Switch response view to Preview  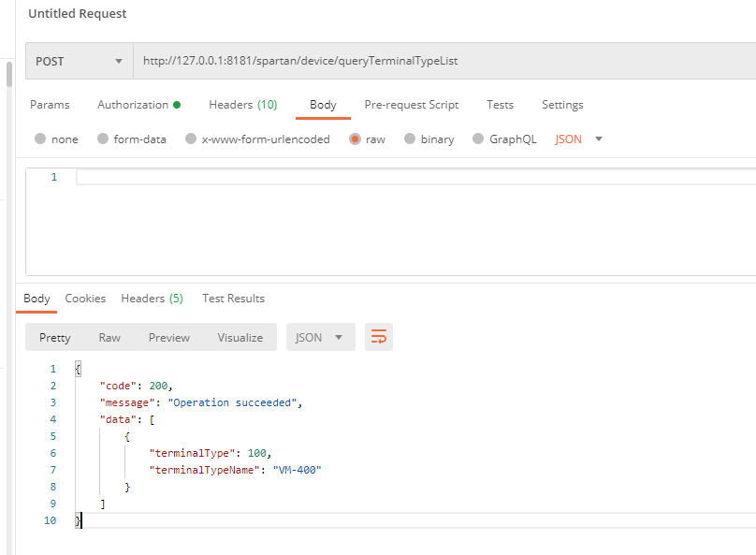168,338
